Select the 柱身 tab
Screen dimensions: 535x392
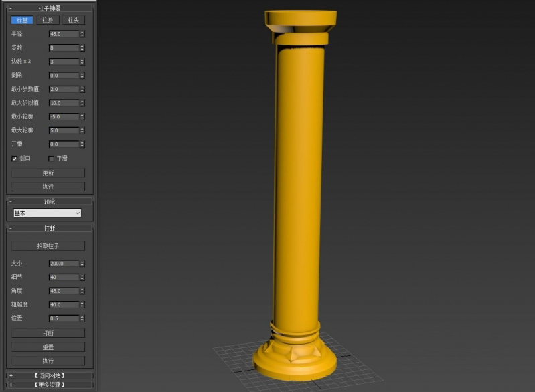48,21
